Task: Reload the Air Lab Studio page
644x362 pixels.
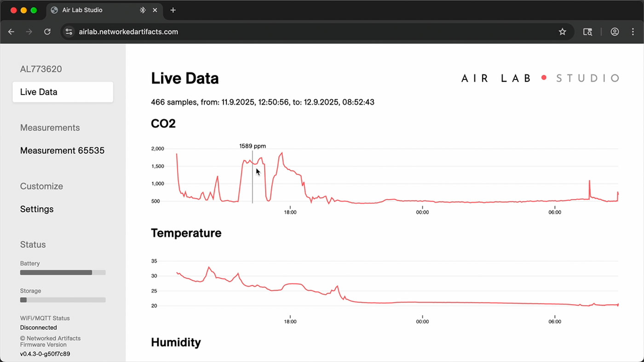Action: point(47,32)
